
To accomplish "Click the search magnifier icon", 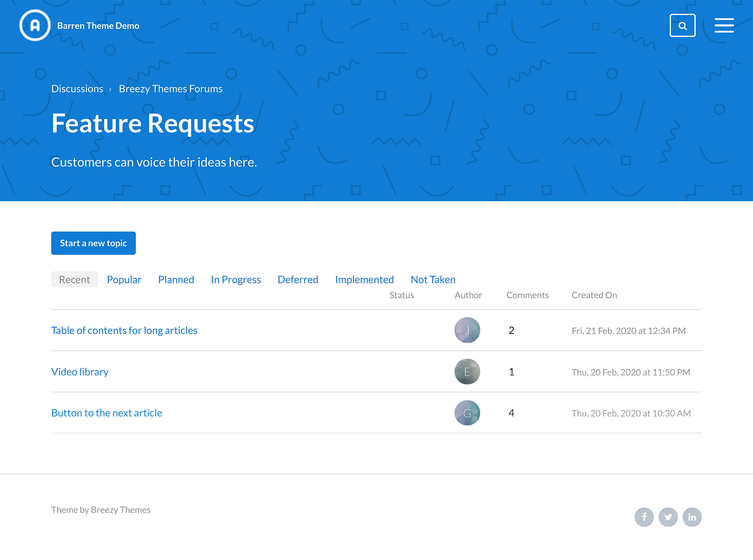I will pyautogui.click(x=682, y=26).
